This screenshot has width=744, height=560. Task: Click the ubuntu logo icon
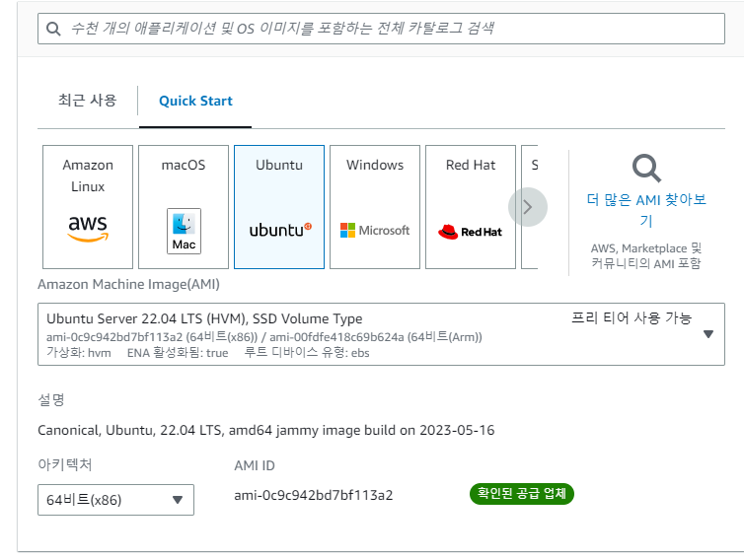280,230
